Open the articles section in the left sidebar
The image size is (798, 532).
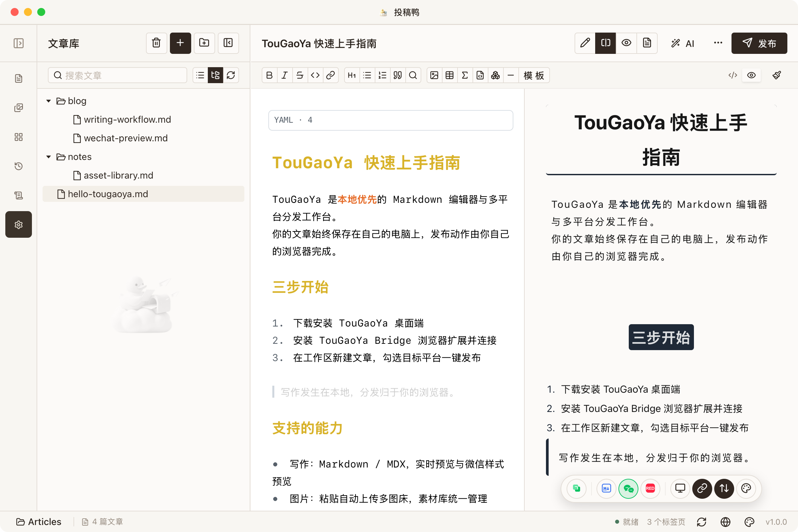coord(19,78)
